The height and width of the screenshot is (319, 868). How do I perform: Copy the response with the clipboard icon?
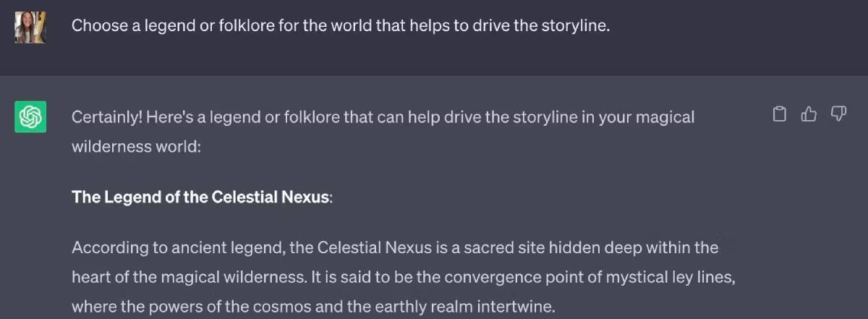[780, 114]
